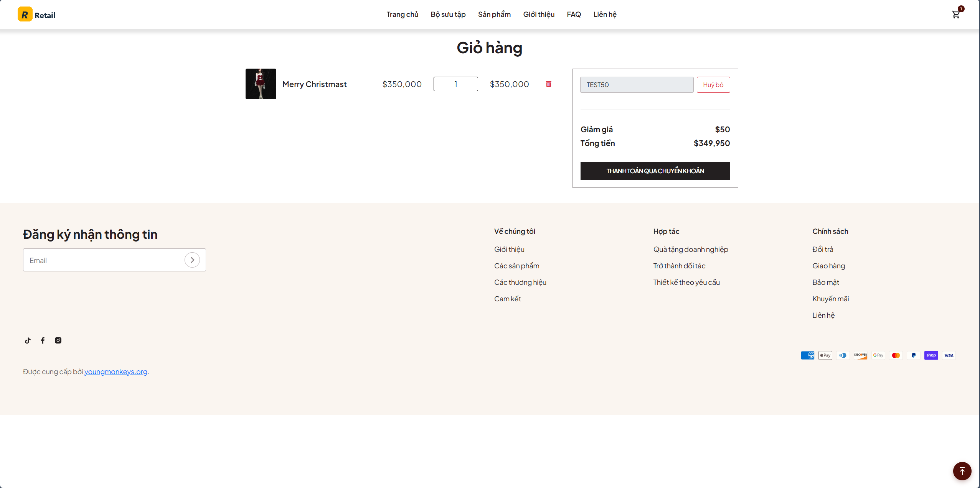Click the Visa payment icon
Screen dimensions: 980x488
tap(949, 355)
